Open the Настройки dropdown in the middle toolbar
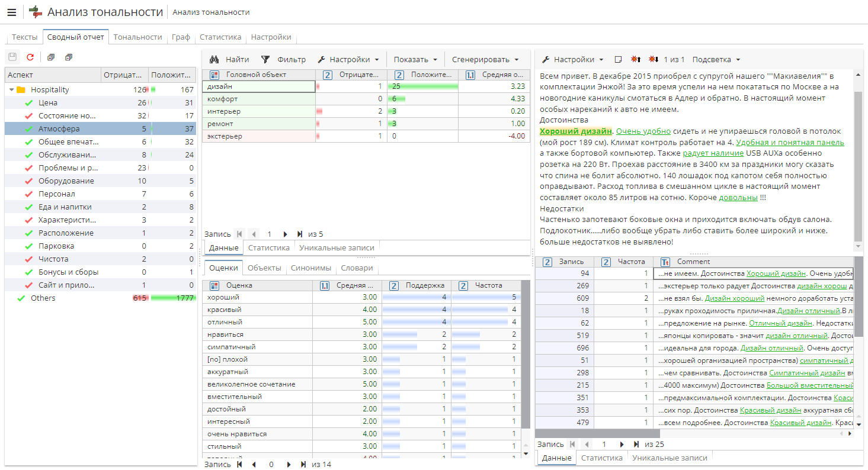Image resolution: width=868 pixels, height=470 pixels. coord(348,59)
